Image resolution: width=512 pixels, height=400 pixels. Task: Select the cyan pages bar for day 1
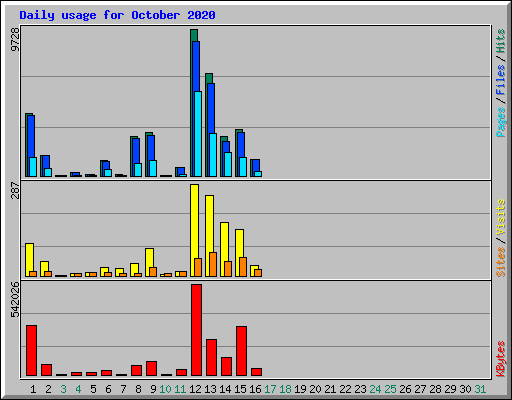point(33,167)
